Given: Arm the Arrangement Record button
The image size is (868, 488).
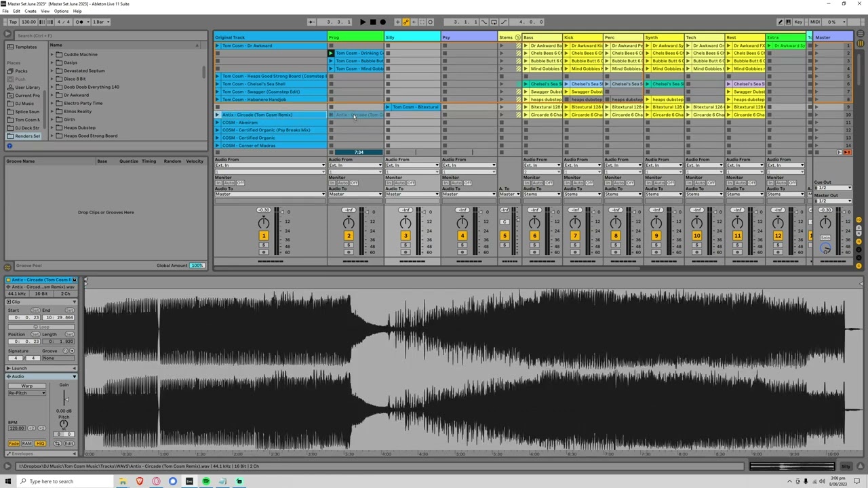Looking at the screenshot, I should click(382, 22).
